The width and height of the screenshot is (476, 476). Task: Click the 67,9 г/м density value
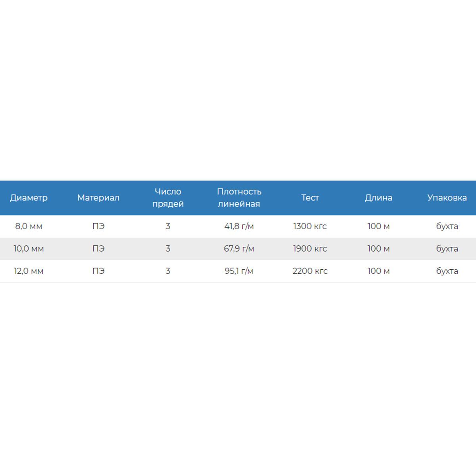click(239, 249)
